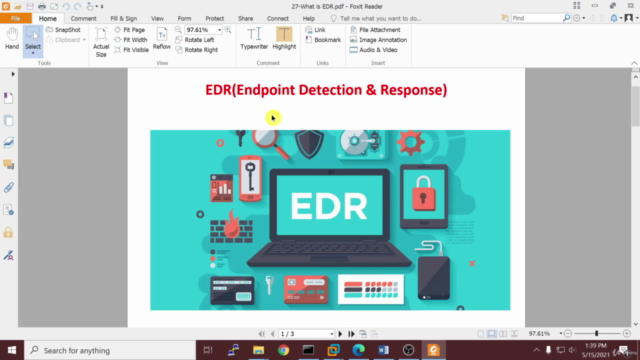Open the Share ribbon tab
The width and height of the screenshot is (640, 360).
point(245,18)
